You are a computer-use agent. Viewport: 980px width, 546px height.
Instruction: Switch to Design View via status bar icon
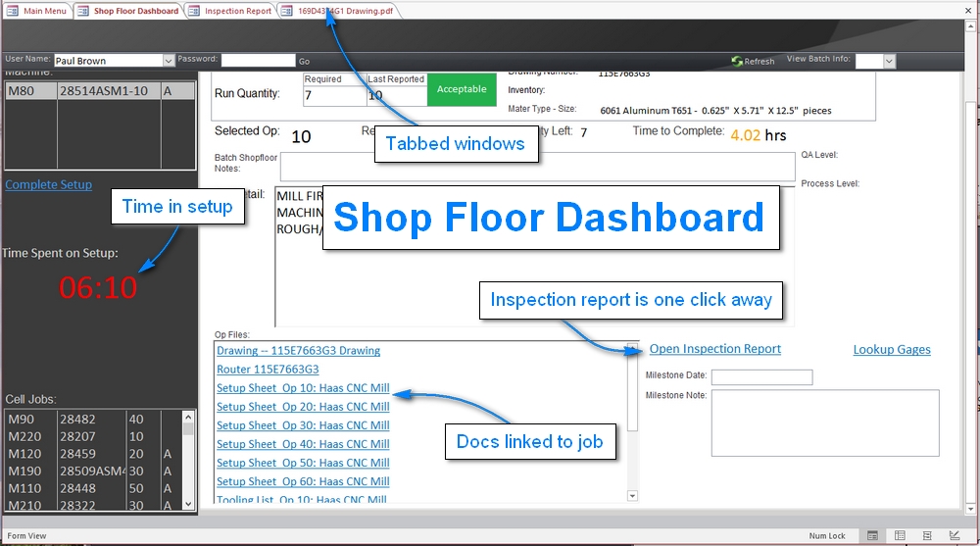coord(955,535)
